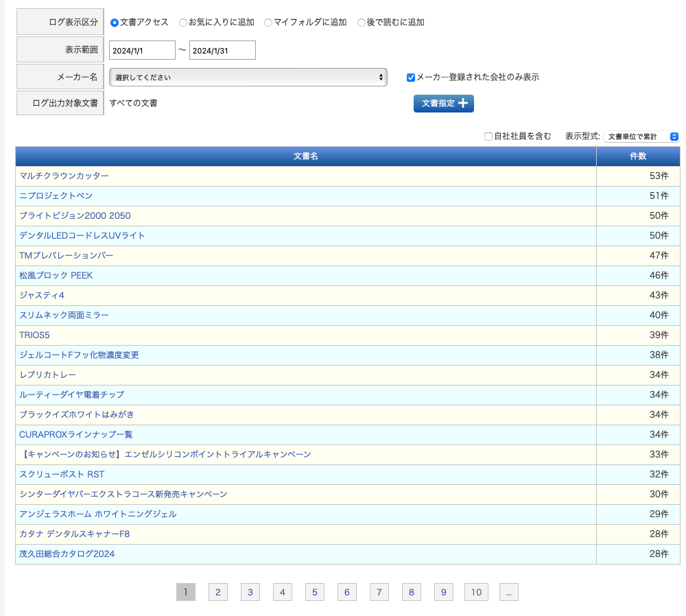Click the 文書名 column header

tap(306, 156)
